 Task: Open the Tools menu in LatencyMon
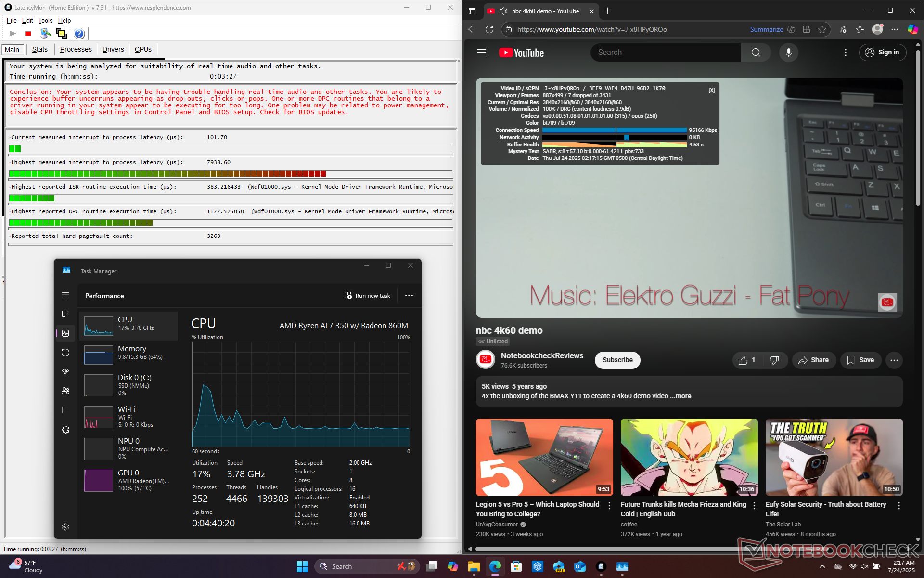[x=45, y=20]
